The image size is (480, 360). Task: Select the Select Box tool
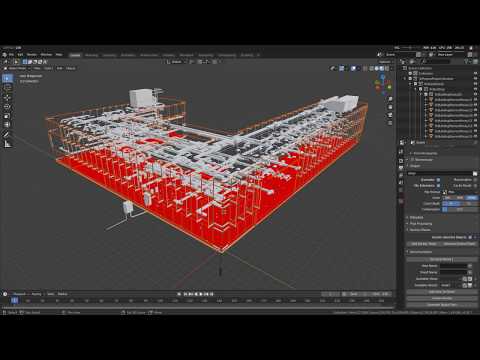pyautogui.click(x=7, y=78)
